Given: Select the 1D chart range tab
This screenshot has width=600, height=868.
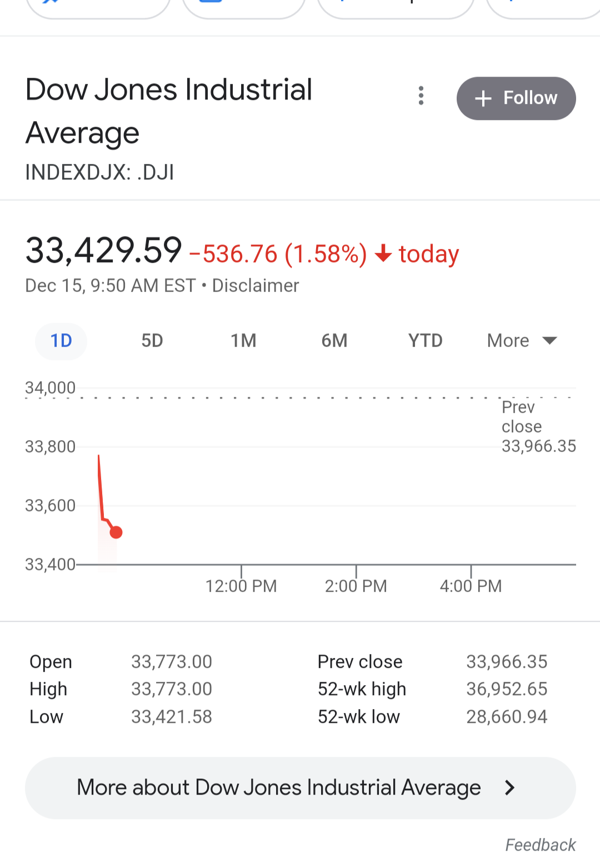Looking at the screenshot, I should point(61,341).
